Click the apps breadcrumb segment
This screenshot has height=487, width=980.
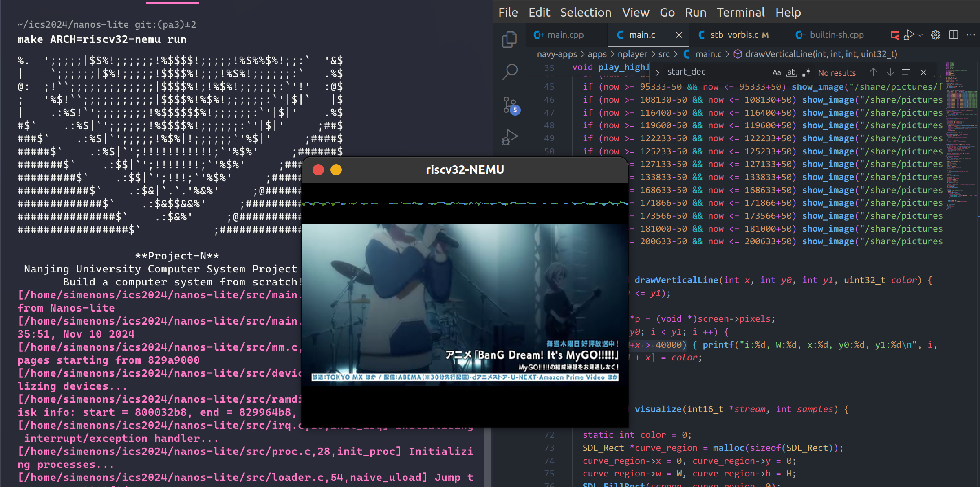597,54
